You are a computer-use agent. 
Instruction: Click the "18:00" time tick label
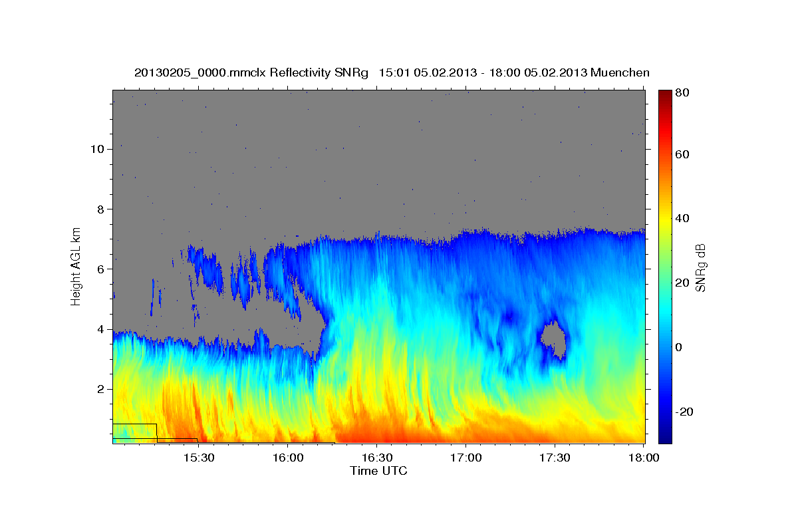point(644,458)
